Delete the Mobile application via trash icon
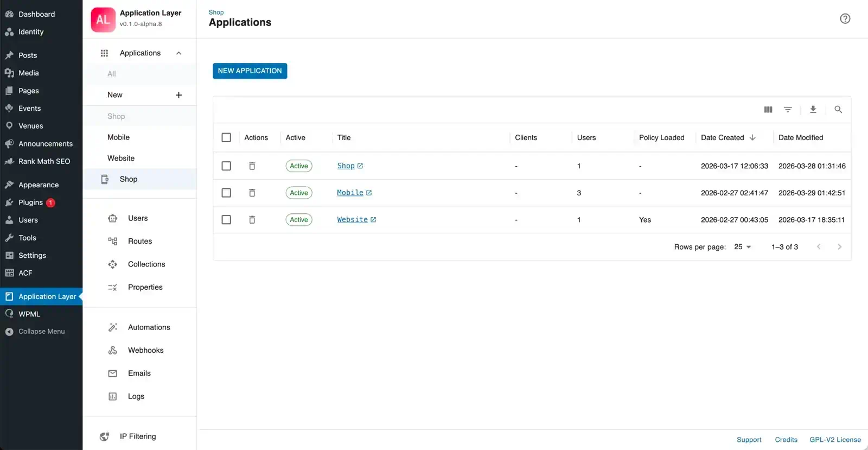The height and width of the screenshot is (450, 868). coord(252,193)
